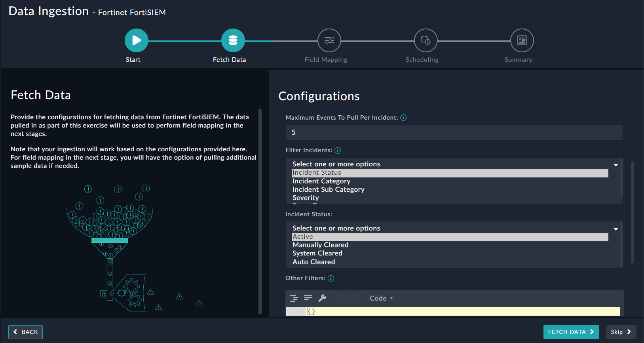Collapse the Filter Incidents dropdown arrow
The image size is (644, 343).
(616, 165)
